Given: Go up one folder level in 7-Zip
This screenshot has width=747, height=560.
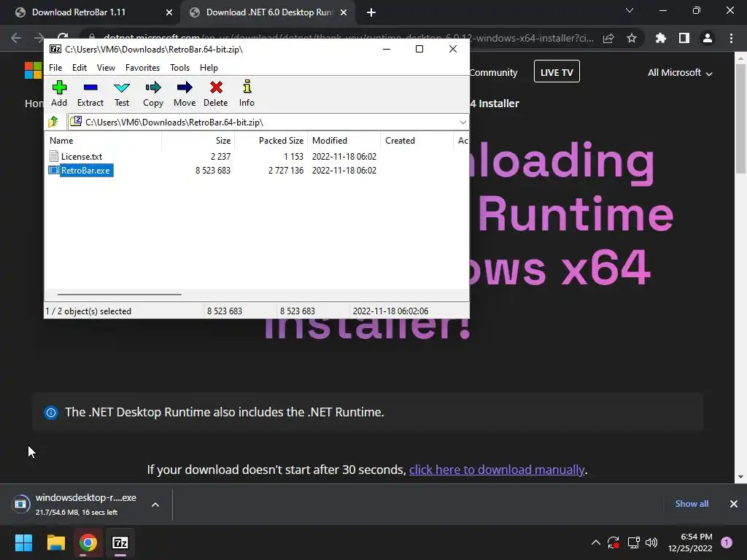Looking at the screenshot, I should pyautogui.click(x=53, y=122).
